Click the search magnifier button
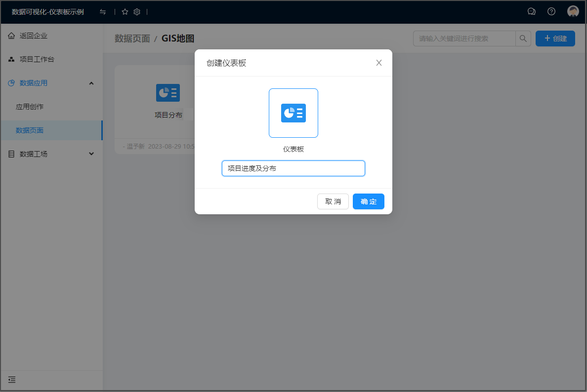The height and width of the screenshot is (392, 587). tap(523, 39)
